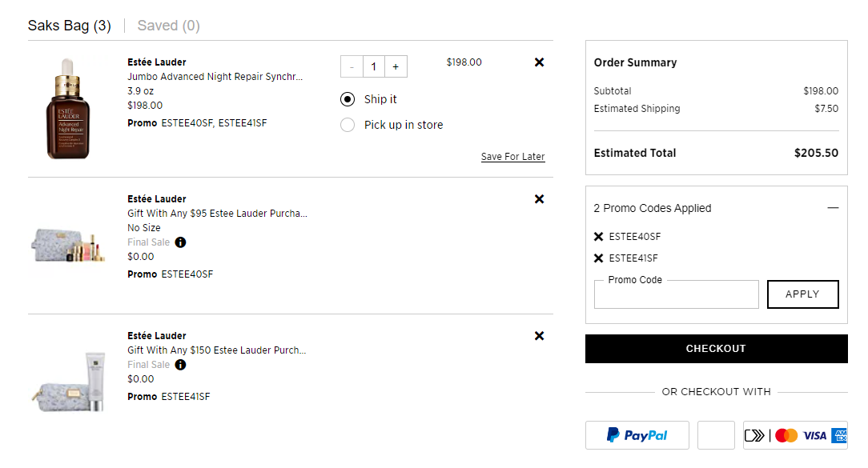Show Final Sale info for $150 gift
868x468 pixels.
(180, 365)
